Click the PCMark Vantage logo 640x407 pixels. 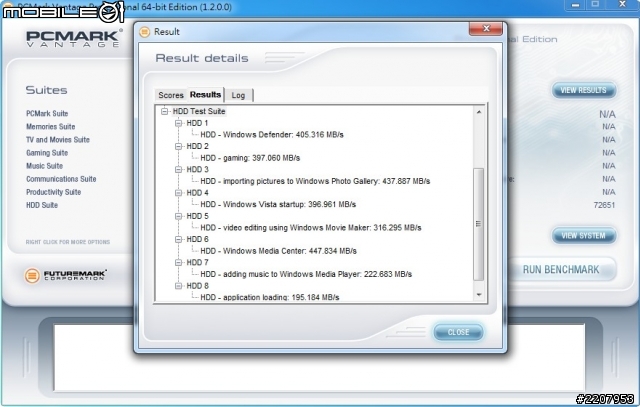pyautogui.click(x=73, y=38)
